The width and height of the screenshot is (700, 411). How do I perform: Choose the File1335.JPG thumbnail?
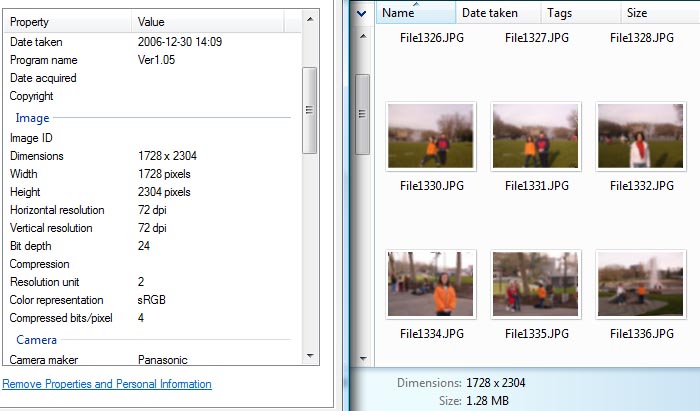537,283
